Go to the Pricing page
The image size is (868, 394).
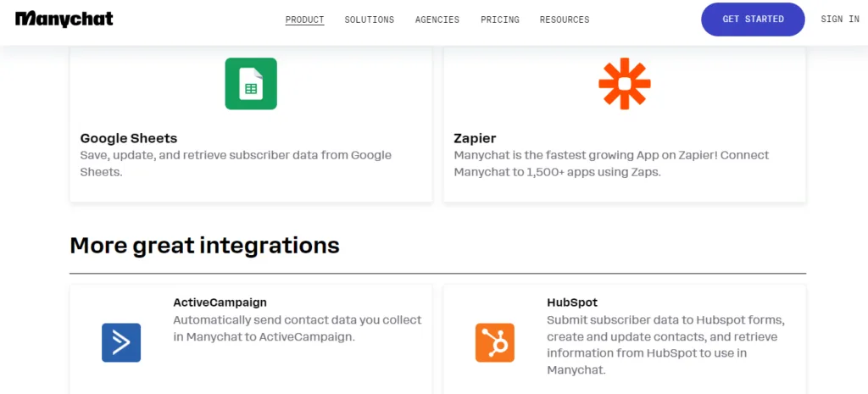(x=500, y=19)
